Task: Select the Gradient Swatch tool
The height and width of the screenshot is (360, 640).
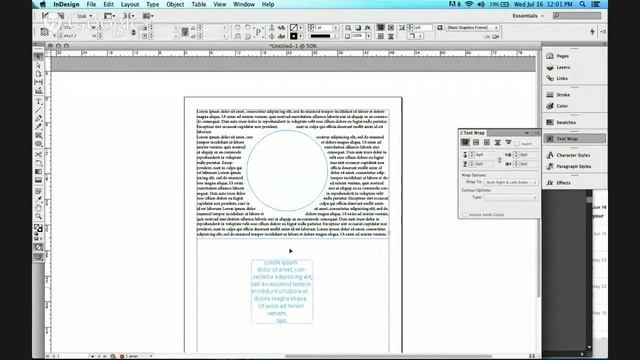Action: (38, 171)
